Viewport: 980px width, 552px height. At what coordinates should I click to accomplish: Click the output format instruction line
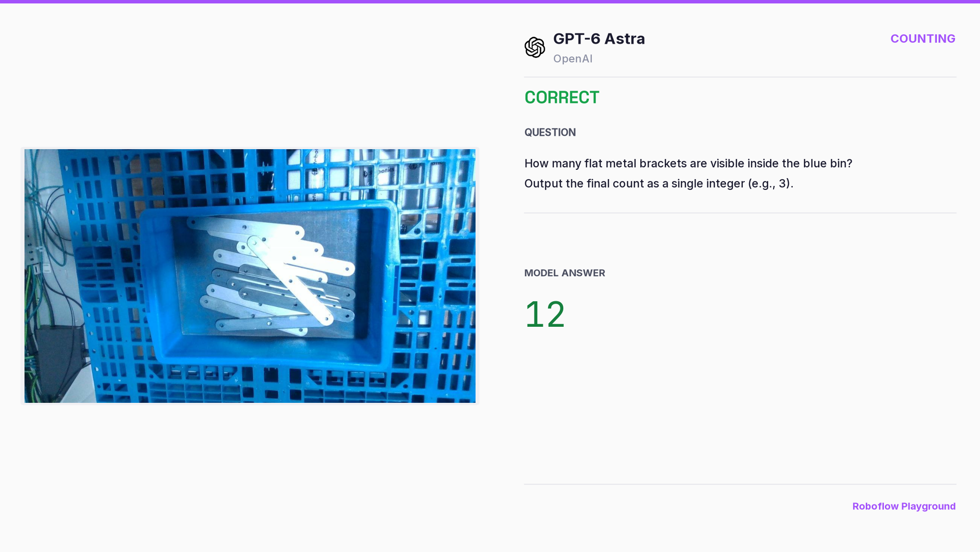point(658,184)
